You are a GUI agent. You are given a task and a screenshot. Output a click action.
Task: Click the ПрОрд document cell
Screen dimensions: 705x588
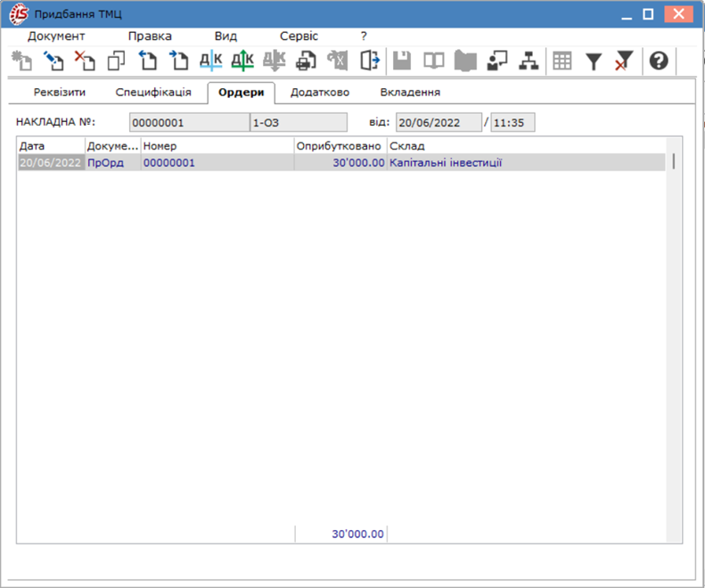[x=113, y=162]
